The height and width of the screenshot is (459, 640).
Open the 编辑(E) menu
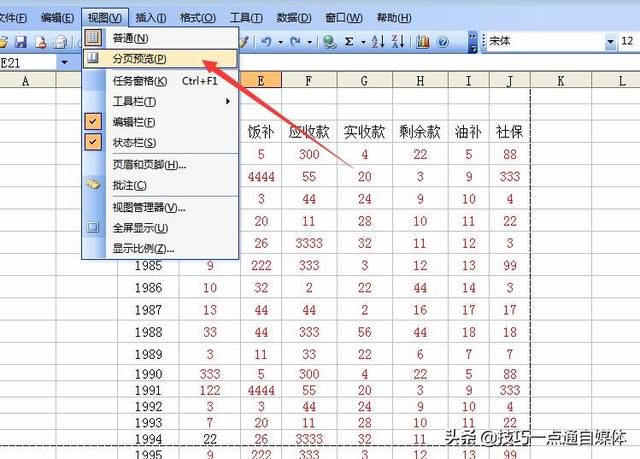[58, 18]
